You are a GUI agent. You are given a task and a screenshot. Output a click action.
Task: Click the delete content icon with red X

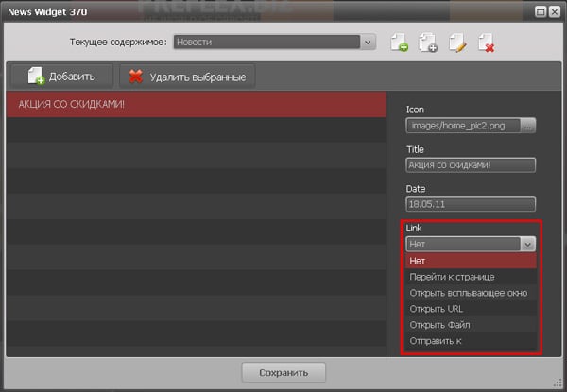[x=486, y=43]
